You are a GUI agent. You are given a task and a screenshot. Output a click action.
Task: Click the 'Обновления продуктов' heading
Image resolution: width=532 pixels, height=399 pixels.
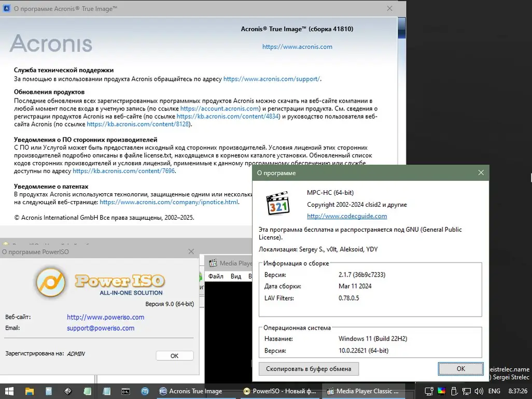[49, 92]
